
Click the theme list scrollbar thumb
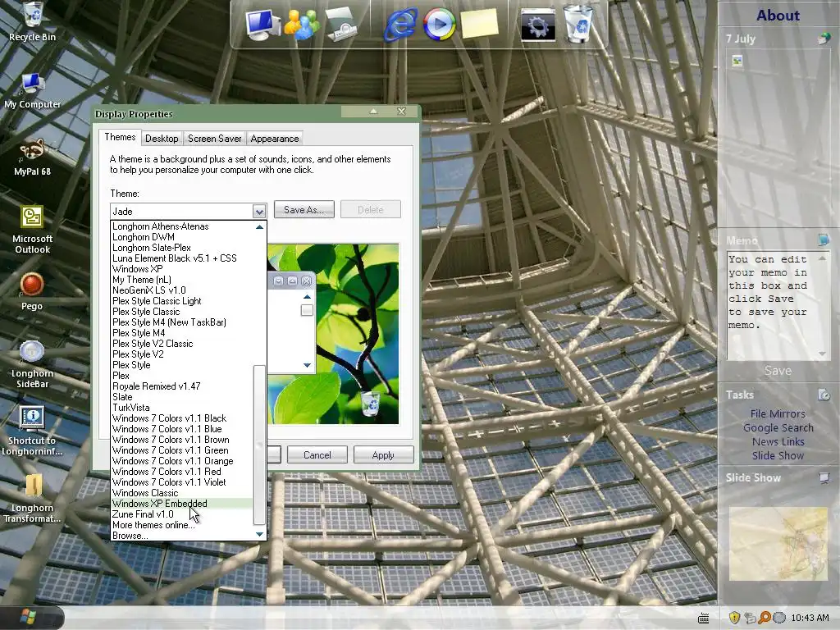[259, 445]
